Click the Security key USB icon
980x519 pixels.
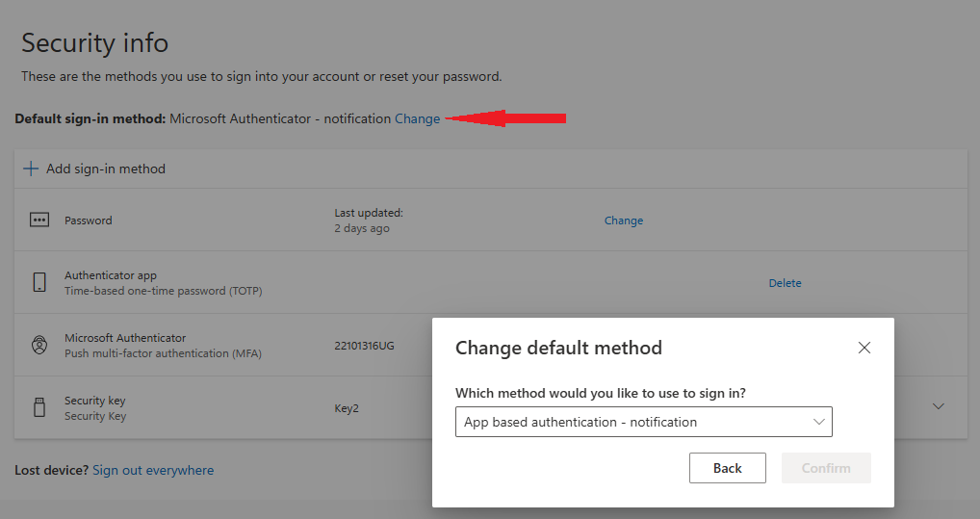tap(39, 408)
